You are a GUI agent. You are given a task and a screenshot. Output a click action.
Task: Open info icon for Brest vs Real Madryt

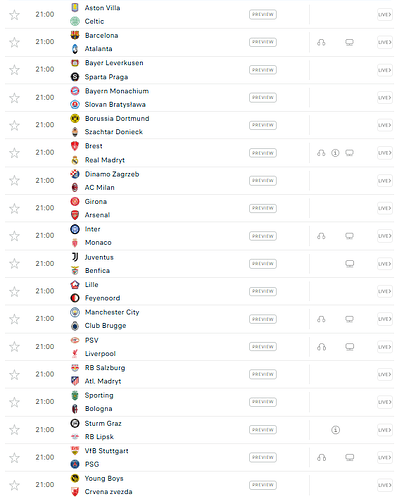[335, 153]
